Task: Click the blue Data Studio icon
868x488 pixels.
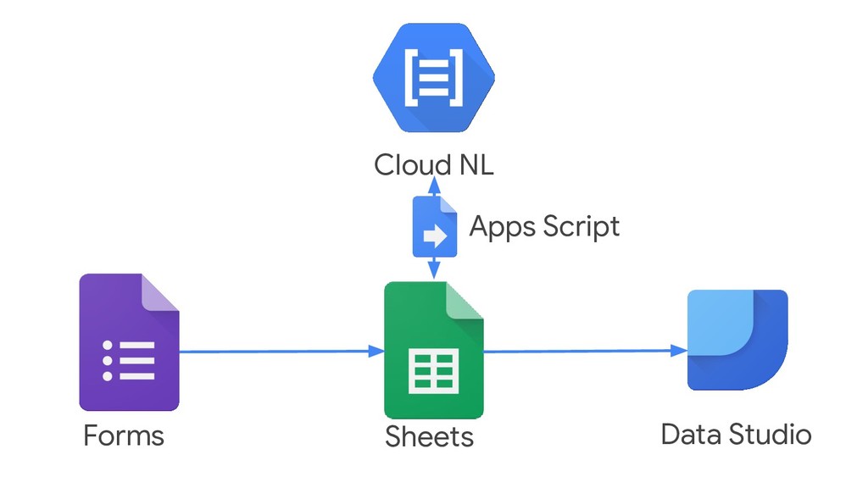Action: [737, 340]
